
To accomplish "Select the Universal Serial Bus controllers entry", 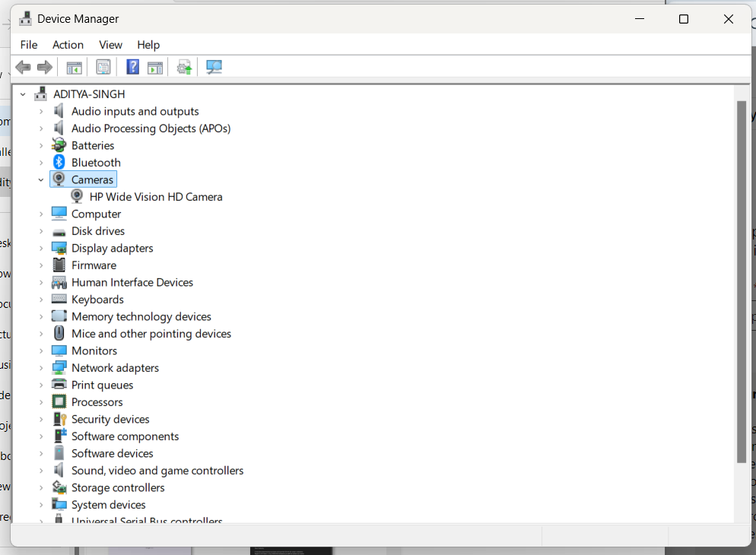I will coord(147,520).
